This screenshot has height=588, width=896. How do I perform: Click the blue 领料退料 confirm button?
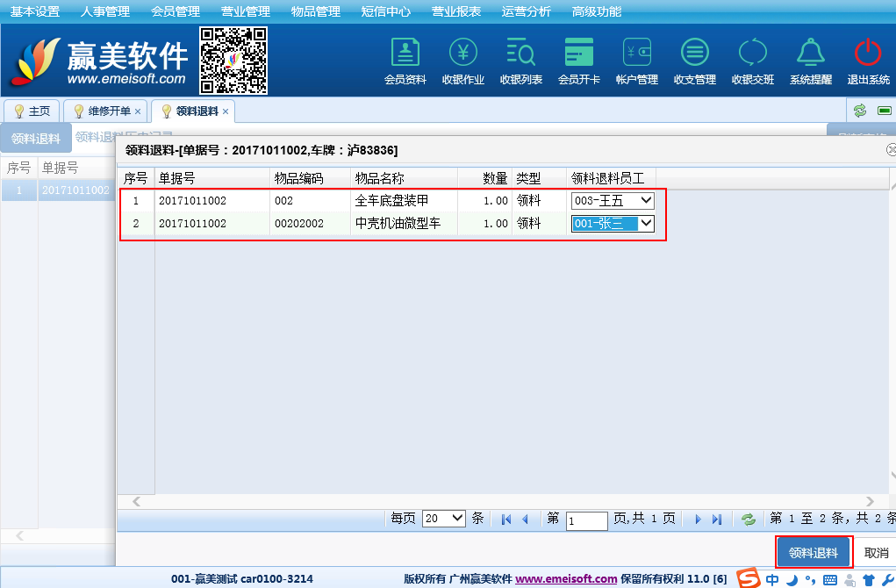[814, 553]
